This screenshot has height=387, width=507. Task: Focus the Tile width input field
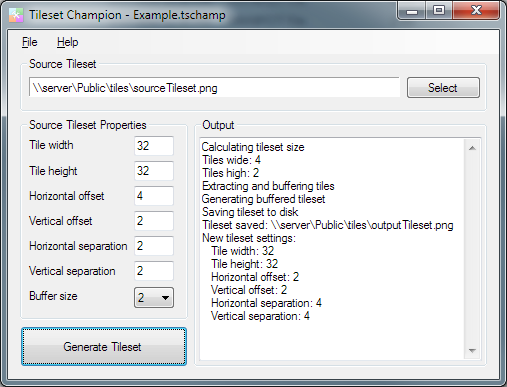(154, 146)
